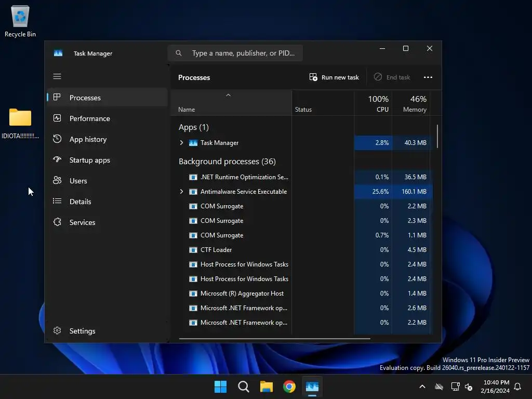Select the first COM Surrogate row at 2.2 MB

click(302, 206)
